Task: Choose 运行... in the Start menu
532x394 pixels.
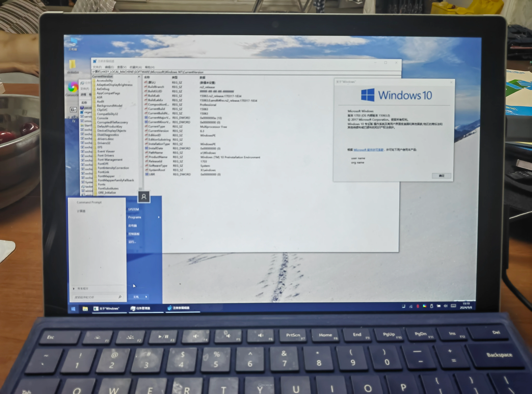Action: coord(132,242)
